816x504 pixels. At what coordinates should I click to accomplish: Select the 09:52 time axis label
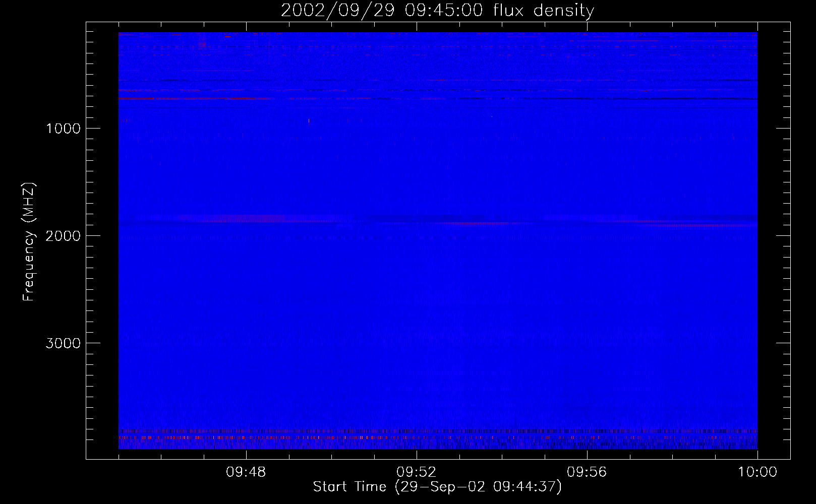(x=417, y=472)
